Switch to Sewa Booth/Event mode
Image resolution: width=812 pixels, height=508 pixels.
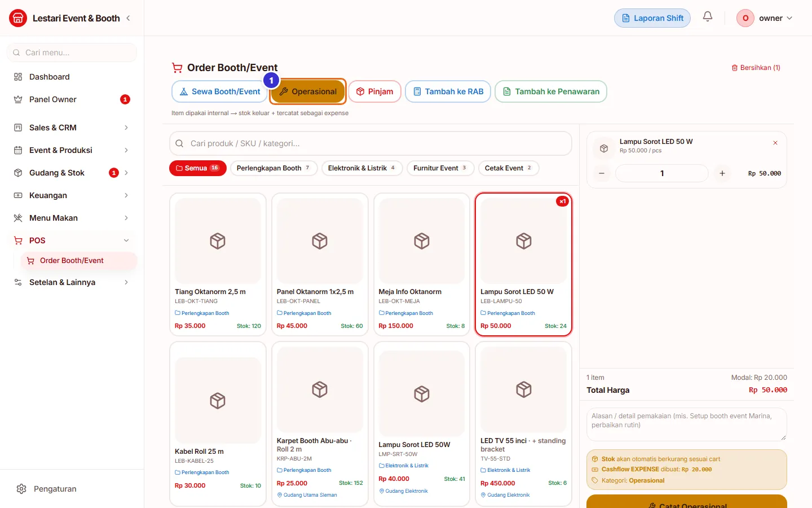click(220, 91)
